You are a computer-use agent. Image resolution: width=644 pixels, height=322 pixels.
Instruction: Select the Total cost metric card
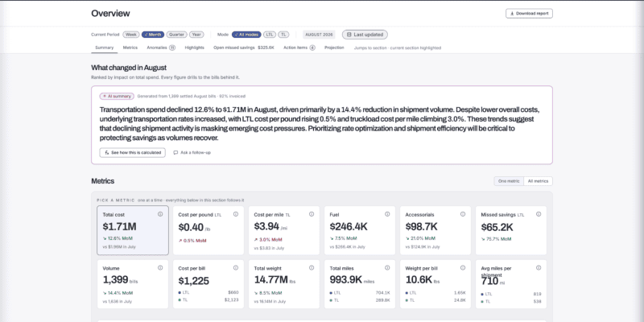pyautogui.click(x=133, y=230)
